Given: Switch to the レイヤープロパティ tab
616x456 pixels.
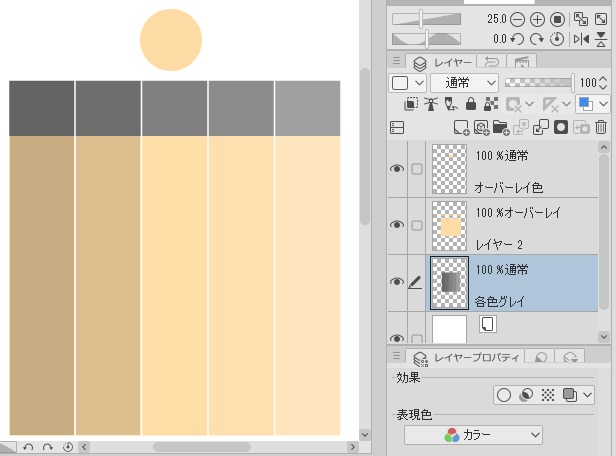Looking at the screenshot, I should pos(468,357).
